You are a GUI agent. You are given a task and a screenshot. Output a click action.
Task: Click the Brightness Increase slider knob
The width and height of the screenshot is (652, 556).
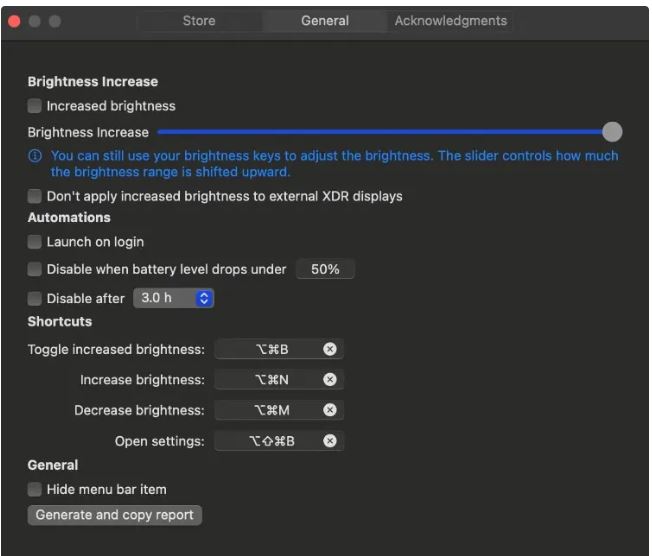coord(612,132)
